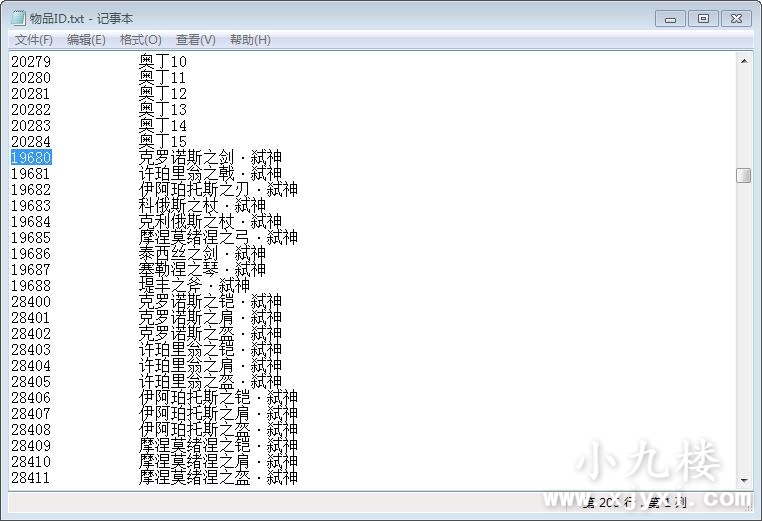
Task: Click the text 摩涅莫绪涅之铠·弑神
Action: [218, 446]
